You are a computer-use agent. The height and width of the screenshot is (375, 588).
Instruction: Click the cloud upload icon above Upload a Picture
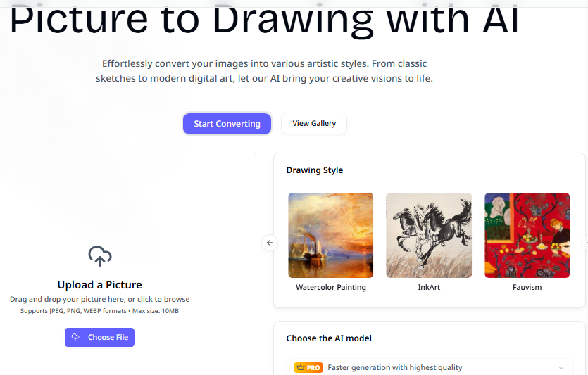(99, 256)
